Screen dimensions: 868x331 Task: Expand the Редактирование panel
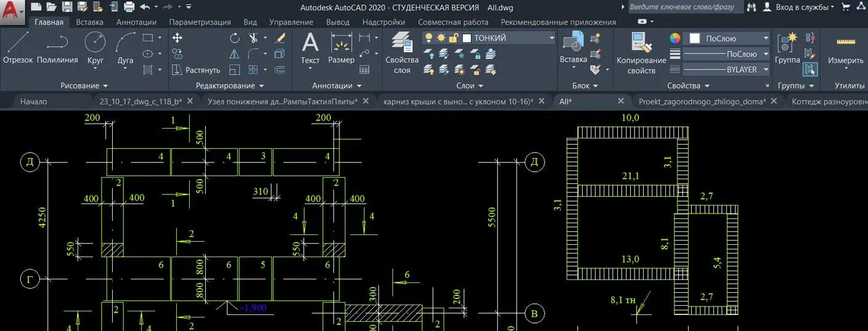click(230, 86)
